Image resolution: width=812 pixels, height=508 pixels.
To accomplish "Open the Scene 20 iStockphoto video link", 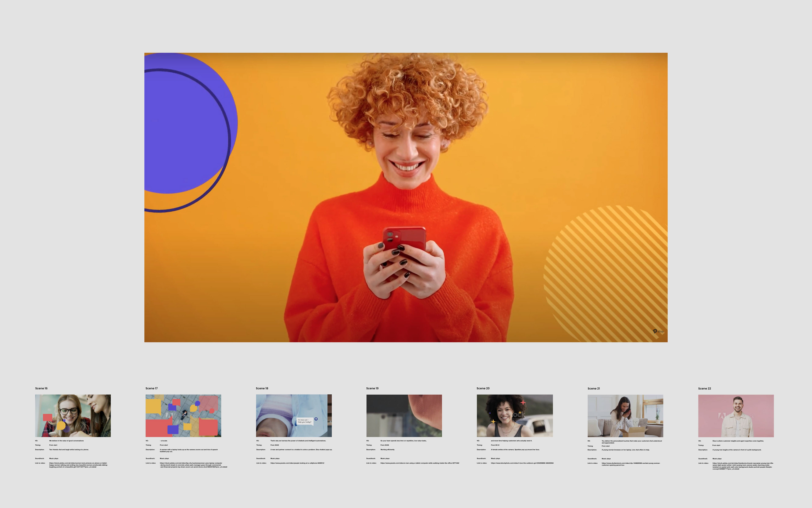I will (x=522, y=463).
